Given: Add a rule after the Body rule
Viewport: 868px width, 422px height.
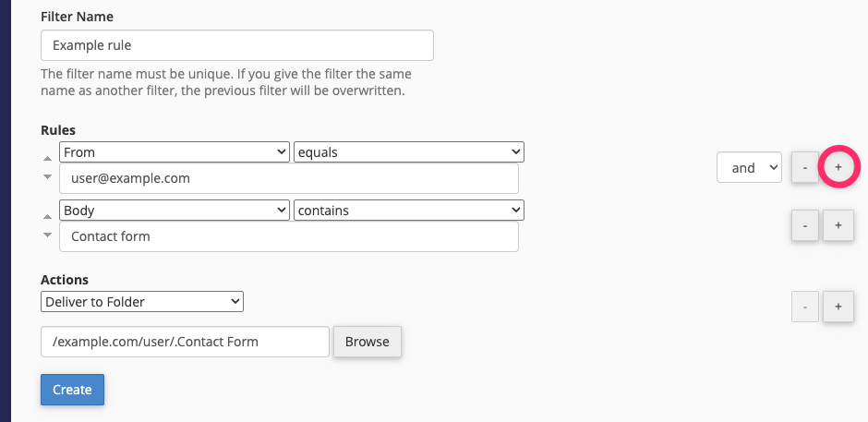Looking at the screenshot, I should tap(838, 224).
